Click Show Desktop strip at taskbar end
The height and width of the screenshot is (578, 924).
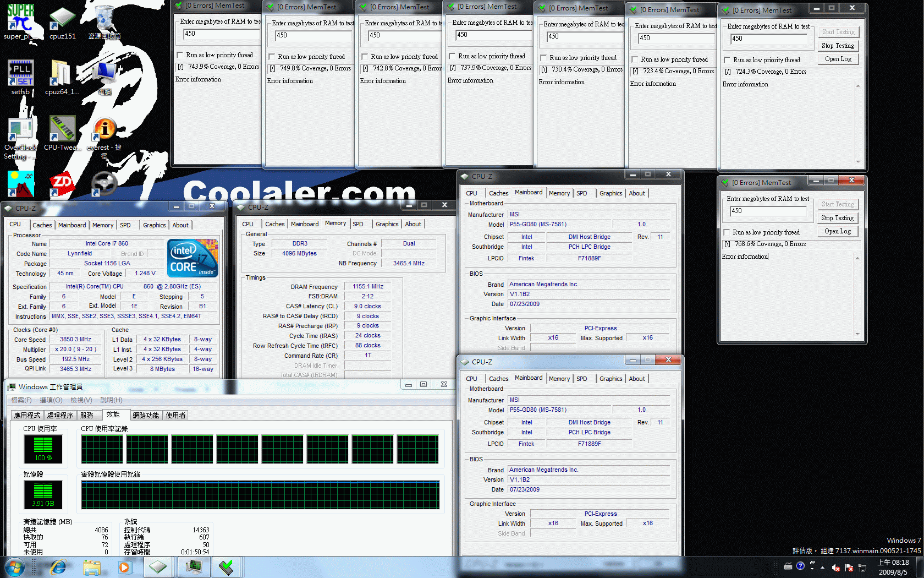pyautogui.click(x=920, y=567)
